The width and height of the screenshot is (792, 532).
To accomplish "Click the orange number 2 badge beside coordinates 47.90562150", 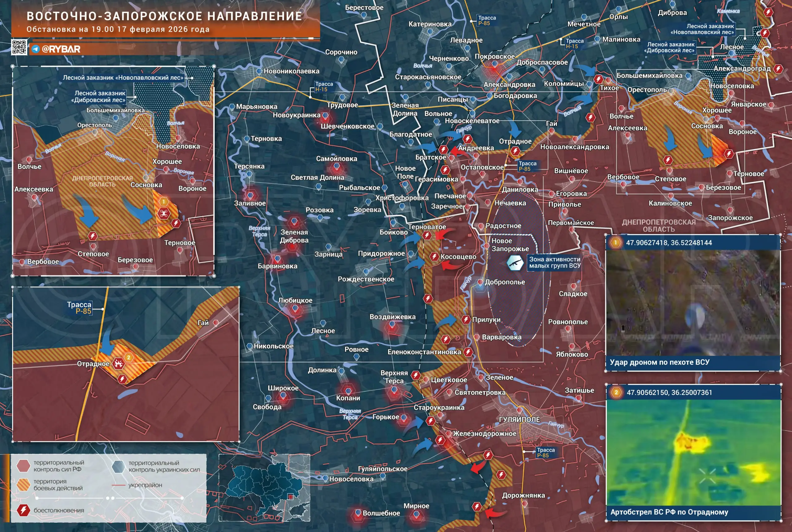I will pyautogui.click(x=616, y=393).
